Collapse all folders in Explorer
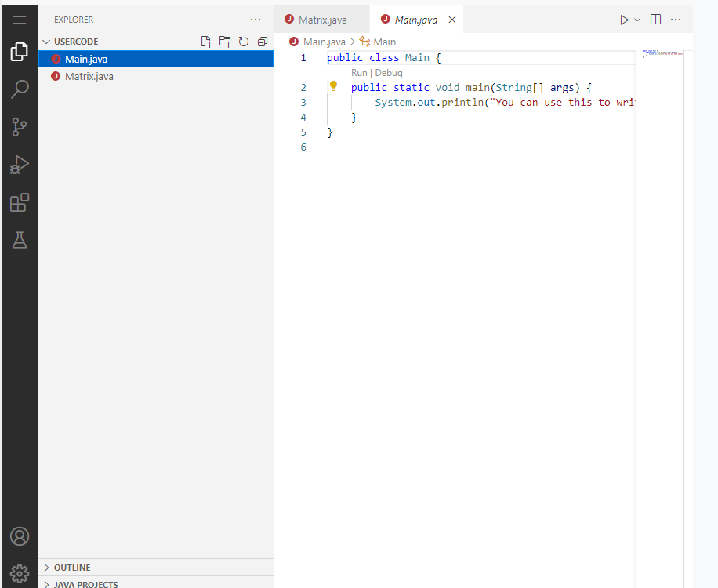This screenshot has height=588, width=718. 262,41
